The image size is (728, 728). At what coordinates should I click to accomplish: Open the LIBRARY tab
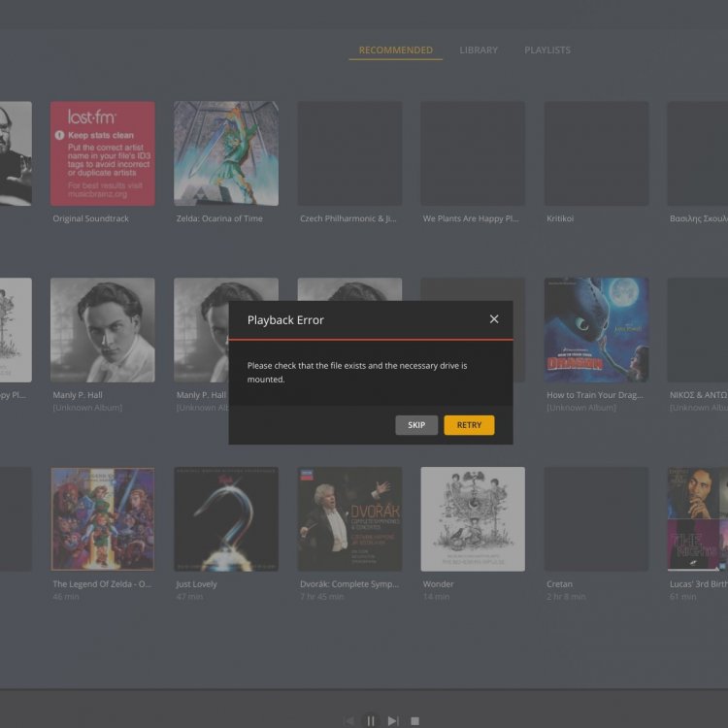tap(479, 50)
